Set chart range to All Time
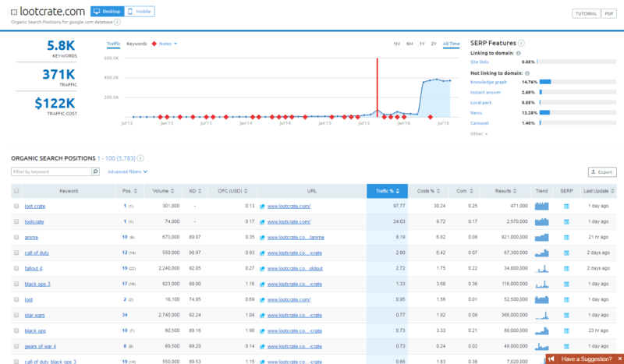This screenshot has width=624, height=364. pyautogui.click(x=451, y=44)
